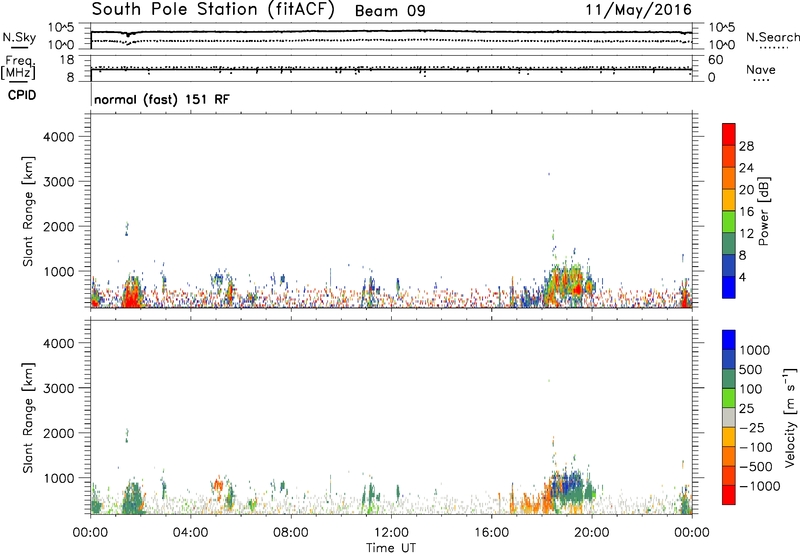
Task: Click the "3000" range label in power panel
Action: pyautogui.click(x=59, y=182)
